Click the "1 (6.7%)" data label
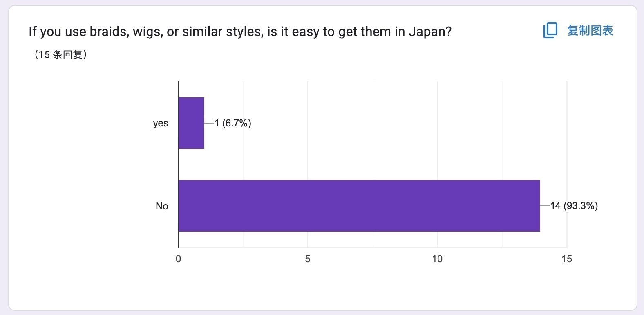Screen dimensions: 644x315 [233, 123]
